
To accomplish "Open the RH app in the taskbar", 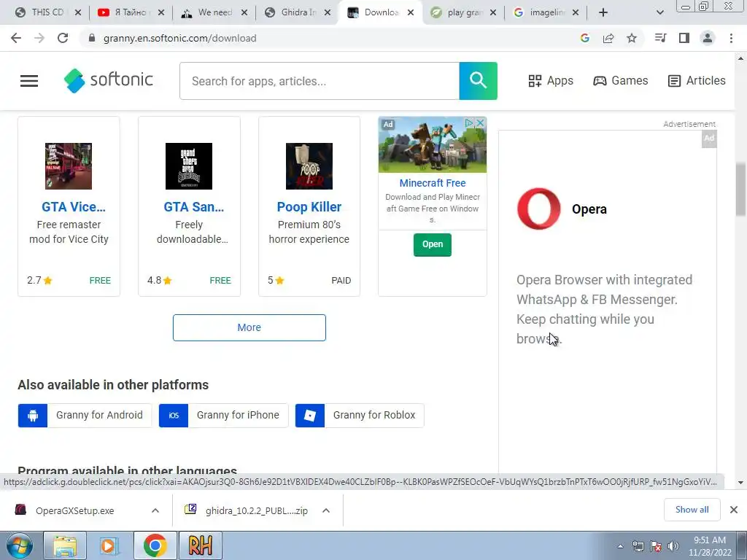I will pyautogui.click(x=200, y=545).
